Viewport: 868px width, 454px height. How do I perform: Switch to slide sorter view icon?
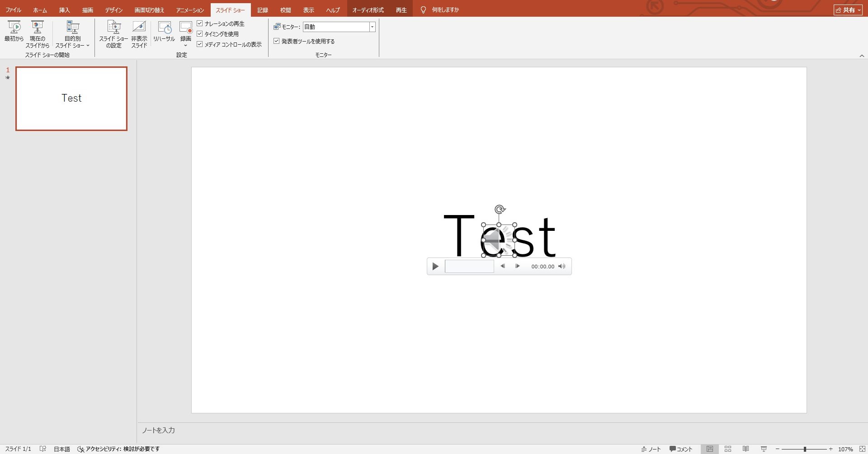point(728,449)
